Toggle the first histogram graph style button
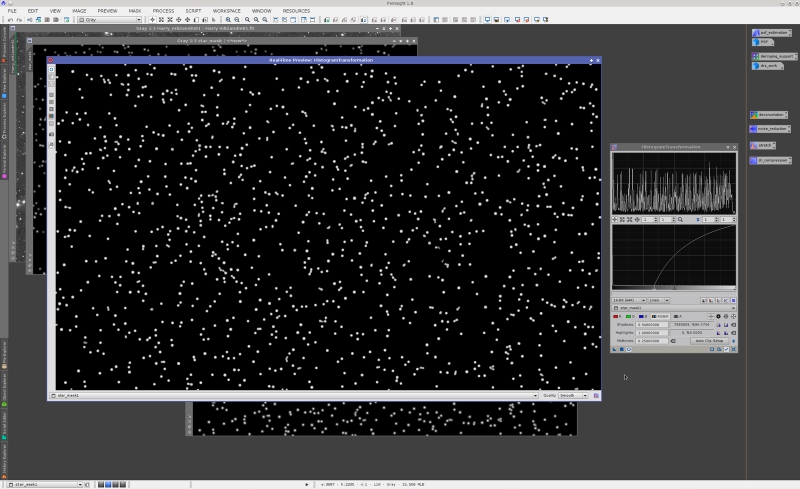 (704, 301)
